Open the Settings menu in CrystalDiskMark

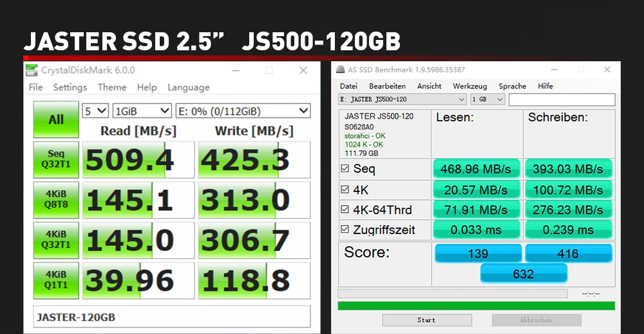coord(70,87)
